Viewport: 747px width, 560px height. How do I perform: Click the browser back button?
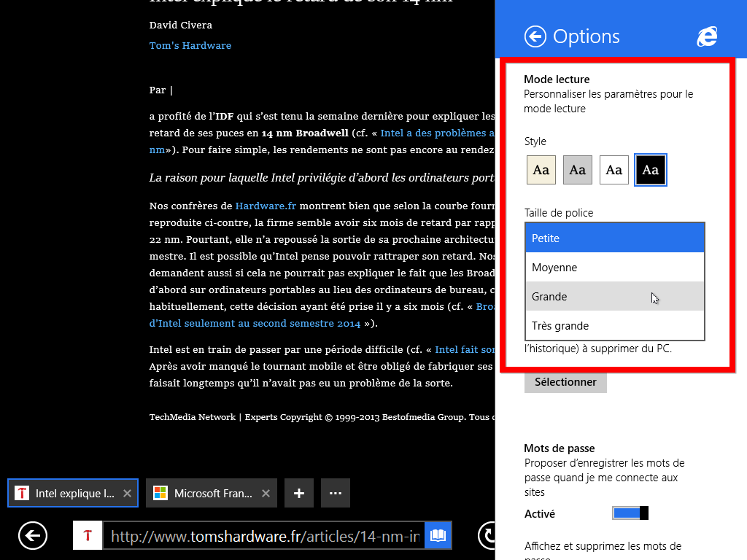33,536
